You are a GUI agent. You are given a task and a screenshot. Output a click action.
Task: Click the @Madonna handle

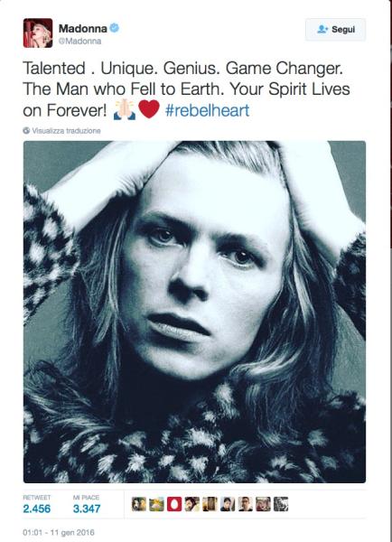point(79,42)
